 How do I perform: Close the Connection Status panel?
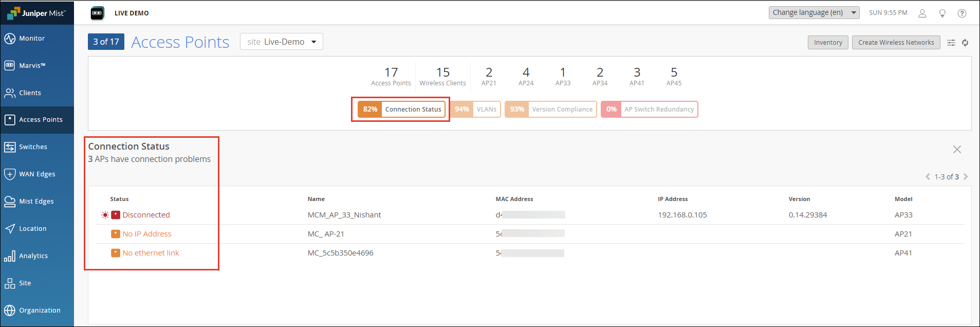point(956,150)
